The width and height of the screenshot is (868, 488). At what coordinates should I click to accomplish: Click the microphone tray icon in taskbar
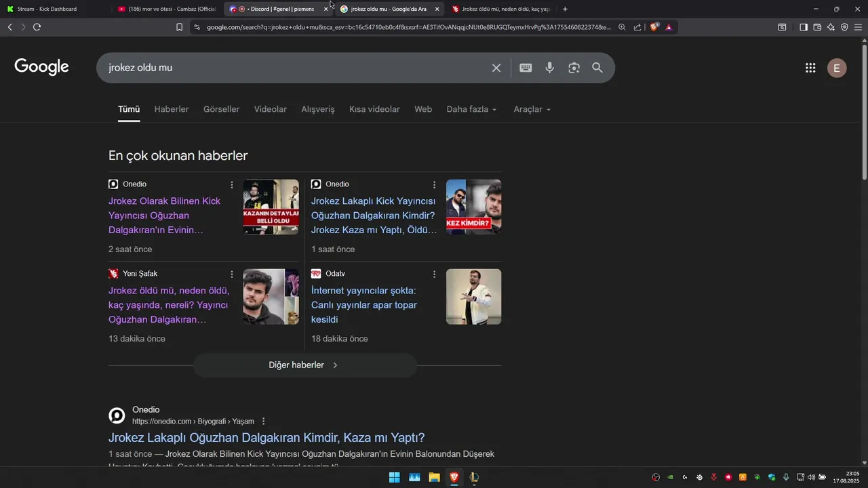786,477
